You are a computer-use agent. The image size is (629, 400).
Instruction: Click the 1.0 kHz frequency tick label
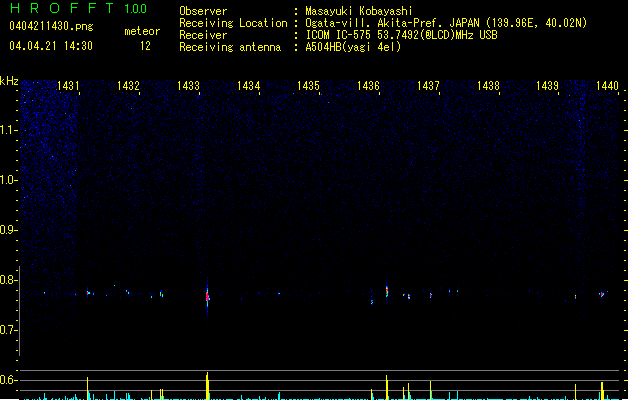(8, 180)
